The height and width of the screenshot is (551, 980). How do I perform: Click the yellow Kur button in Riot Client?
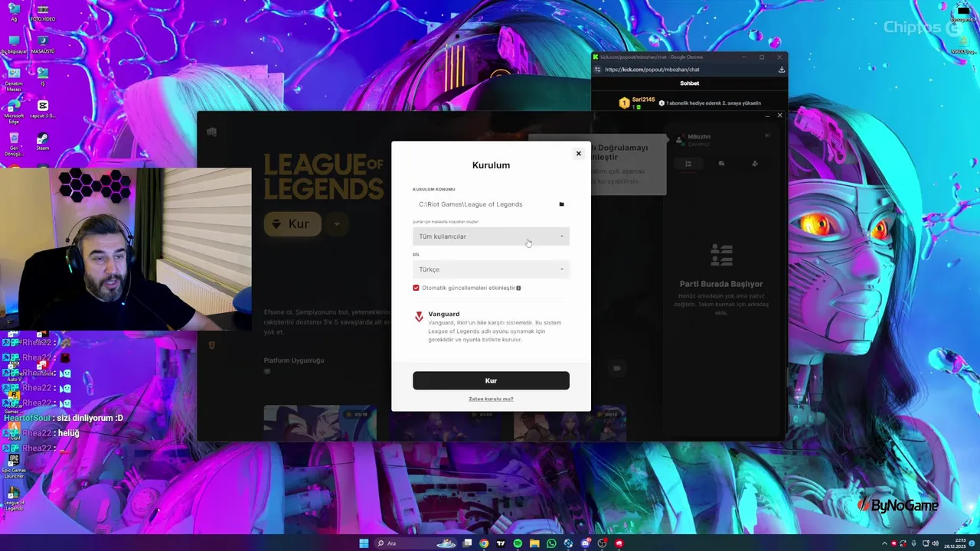click(292, 224)
